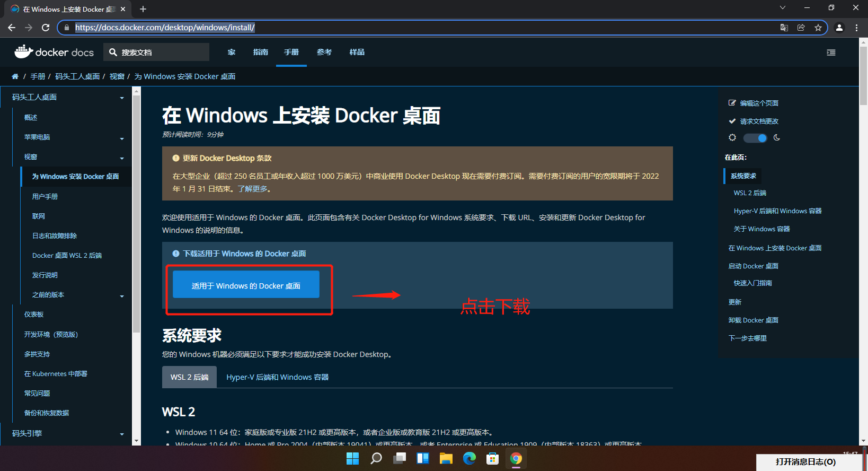Click 打开消息日志(O) button
The image size is (868, 471).
tap(805, 461)
